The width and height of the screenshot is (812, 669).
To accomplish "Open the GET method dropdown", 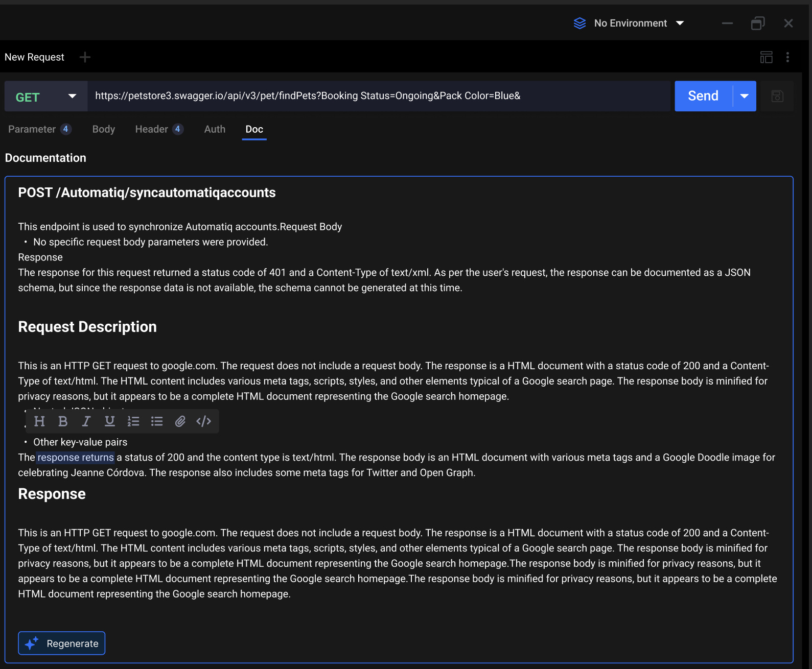I will click(46, 96).
